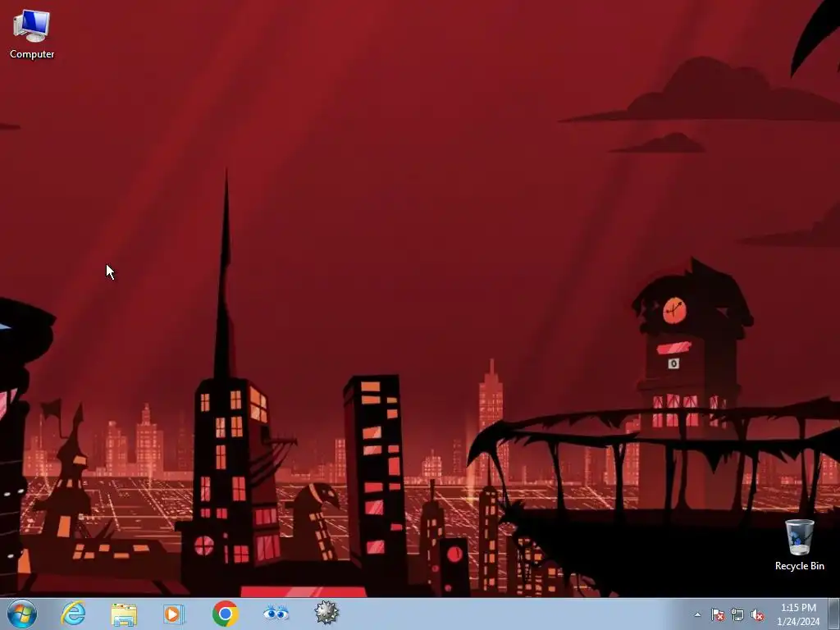Screen dimensions: 840x630
Task: Click the muted volume speaker icon
Action: coord(757,614)
